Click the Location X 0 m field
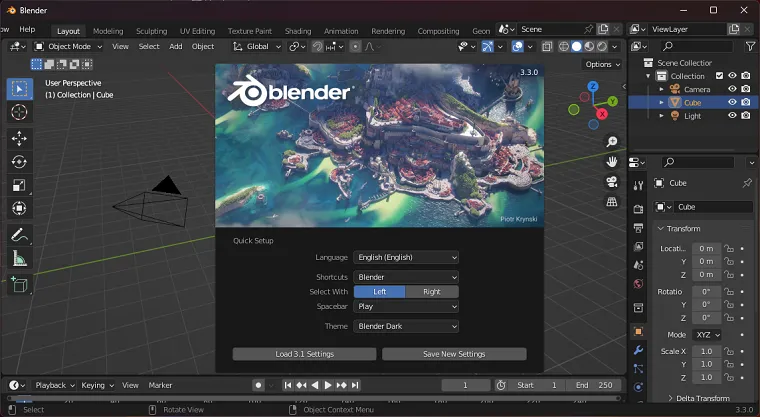This screenshot has width=760, height=417. [706, 249]
